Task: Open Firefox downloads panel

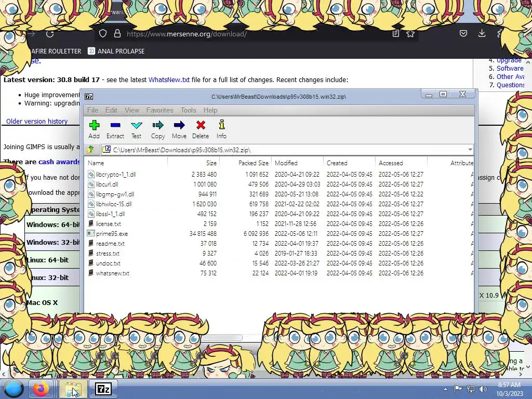Action: [482, 33]
